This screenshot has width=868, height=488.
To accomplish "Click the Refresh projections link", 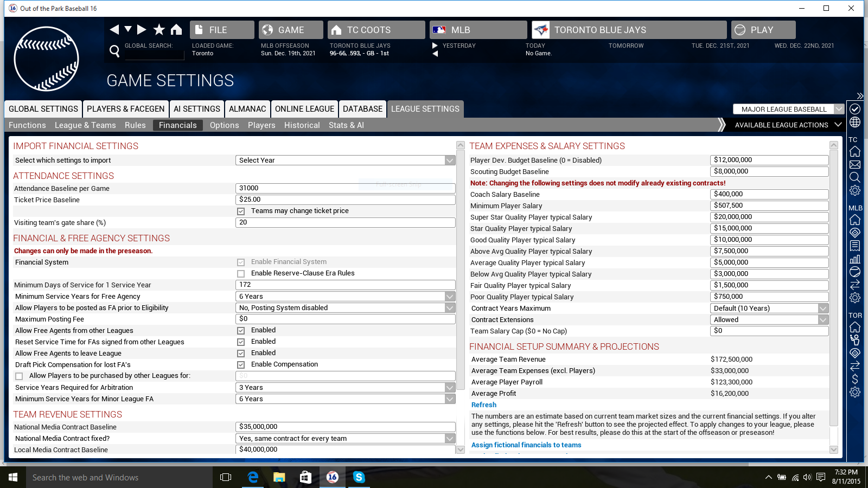I will (483, 405).
